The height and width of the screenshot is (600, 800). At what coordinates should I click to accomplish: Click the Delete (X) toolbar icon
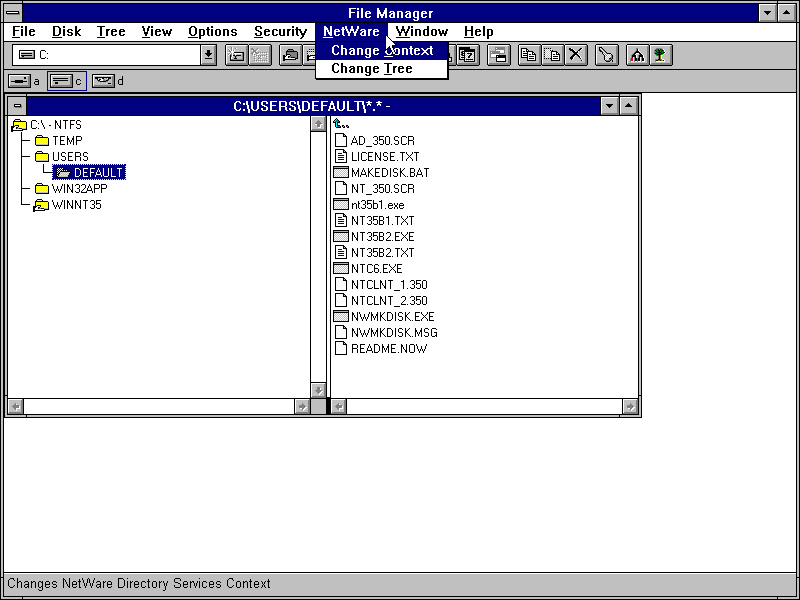577,55
